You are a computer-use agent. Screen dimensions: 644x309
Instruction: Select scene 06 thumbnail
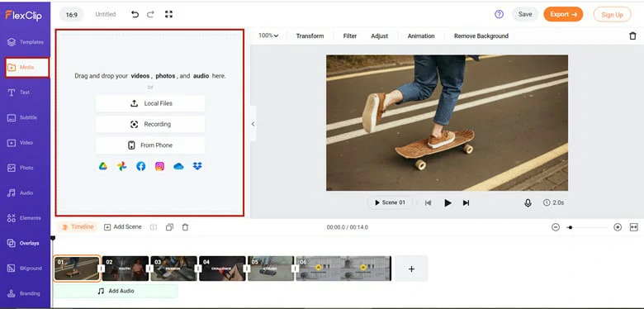point(343,269)
